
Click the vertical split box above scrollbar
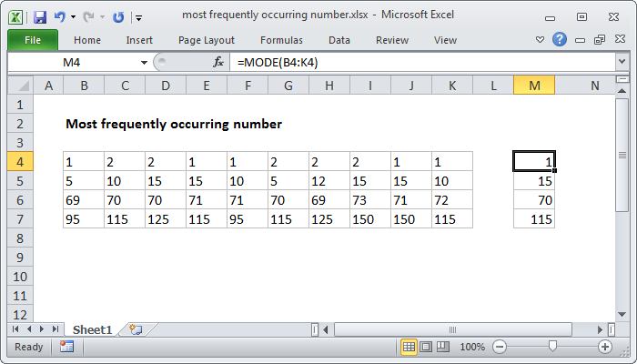point(622,79)
